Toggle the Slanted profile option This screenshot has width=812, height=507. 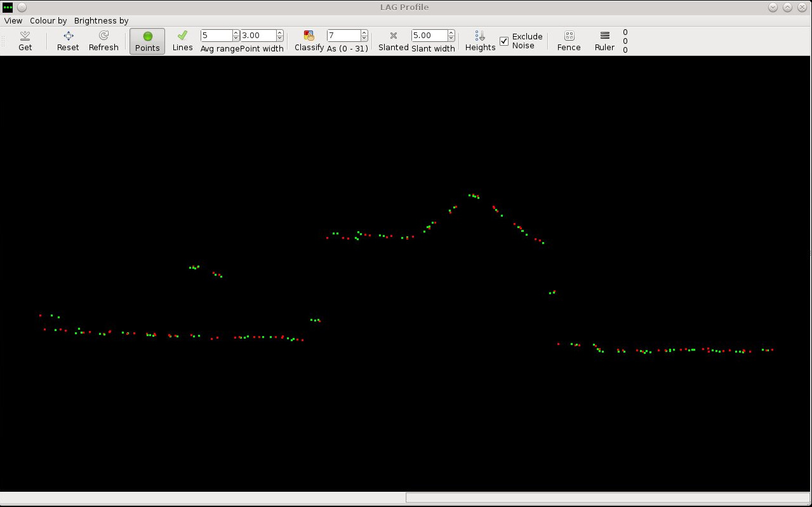[393, 41]
